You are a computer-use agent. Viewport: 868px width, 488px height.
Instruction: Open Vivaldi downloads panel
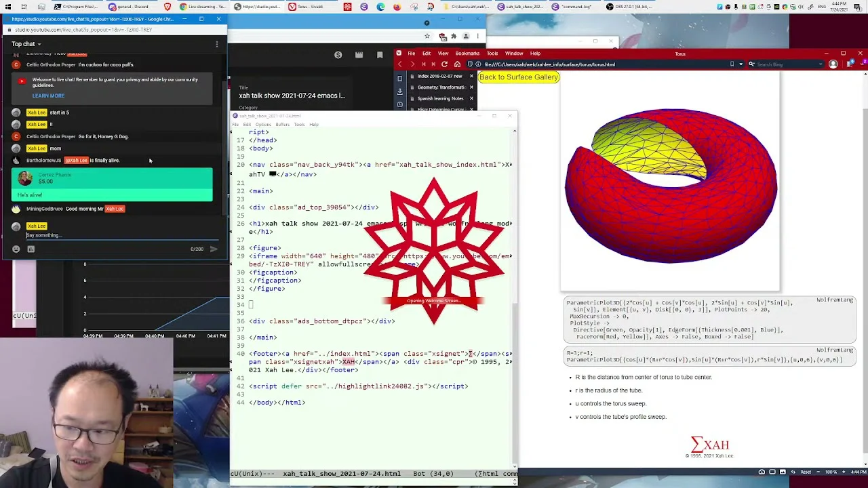pyautogui.click(x=400, y=91)
